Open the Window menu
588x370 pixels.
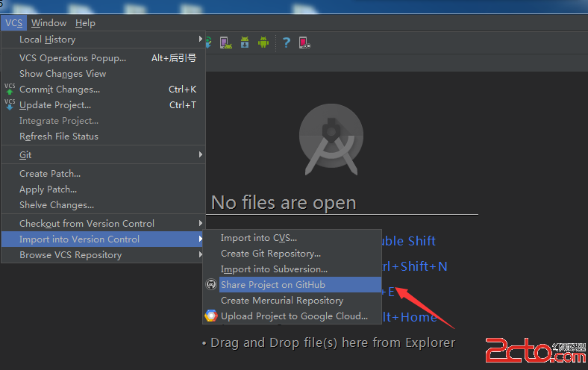(49, 23)
